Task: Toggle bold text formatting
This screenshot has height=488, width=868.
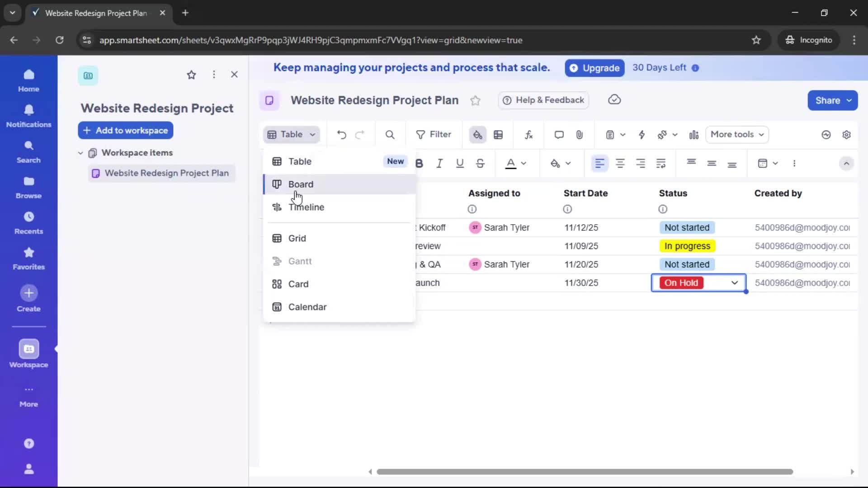Action: point(420,163)
